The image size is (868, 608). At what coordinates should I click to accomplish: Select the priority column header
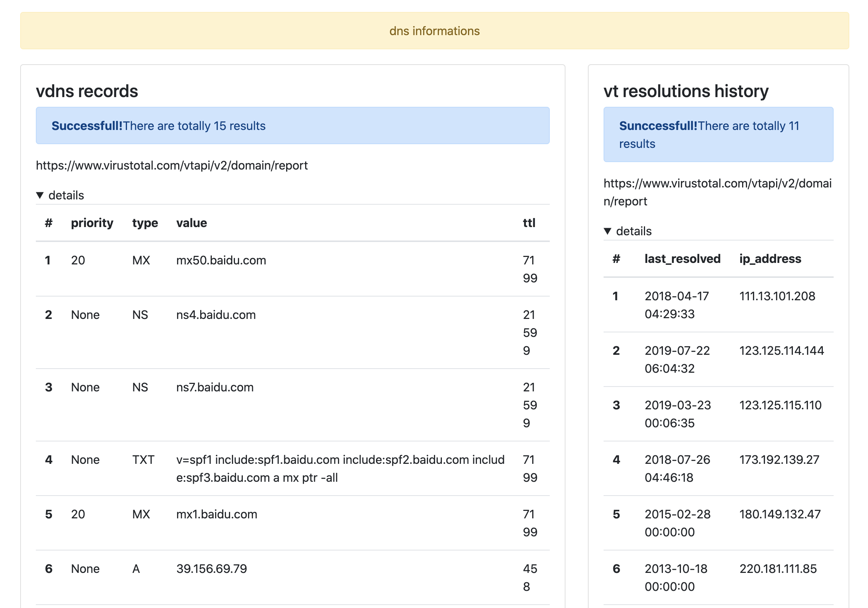tap(92, 223)
